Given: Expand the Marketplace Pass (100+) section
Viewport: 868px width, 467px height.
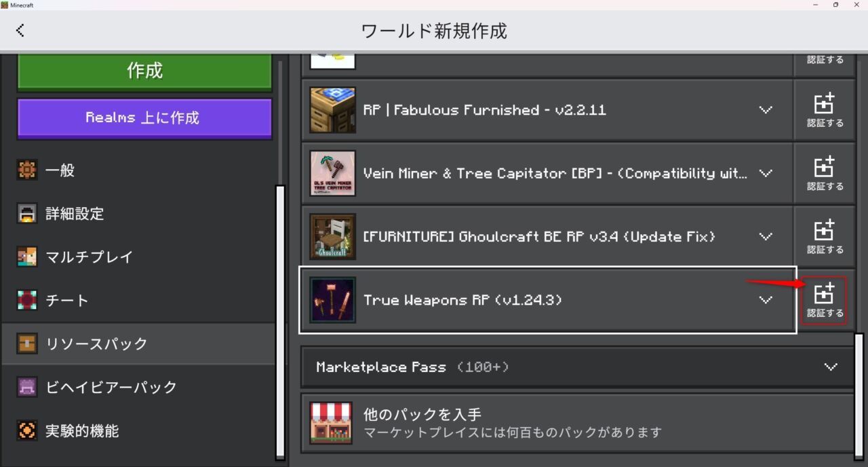Looking at the screenshot, I should click(831, 367).
